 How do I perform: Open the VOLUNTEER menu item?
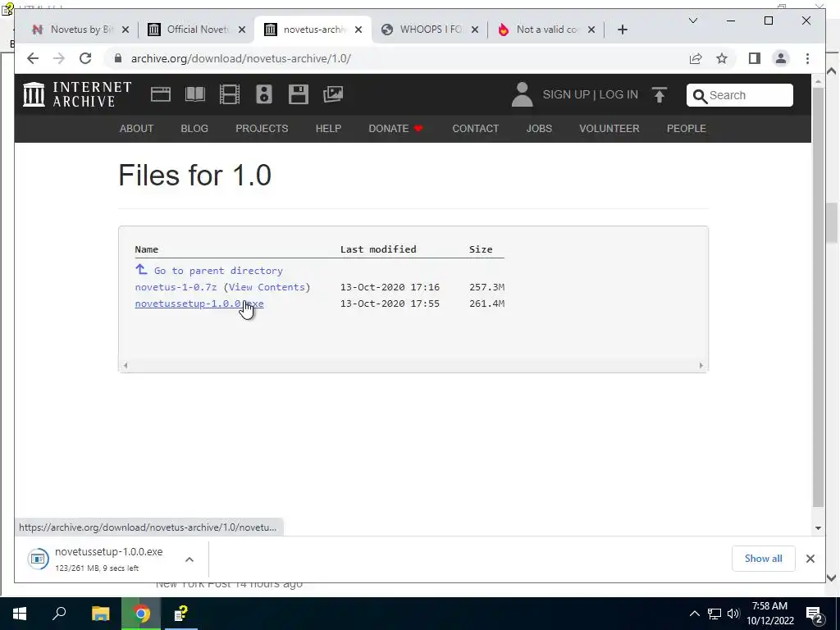(x=609, y=129)
